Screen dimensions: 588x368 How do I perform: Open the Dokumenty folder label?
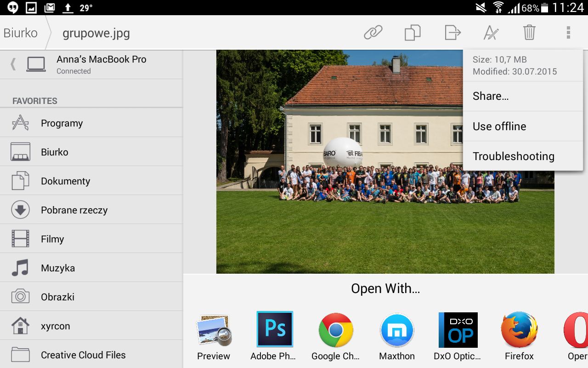[66, 181]
